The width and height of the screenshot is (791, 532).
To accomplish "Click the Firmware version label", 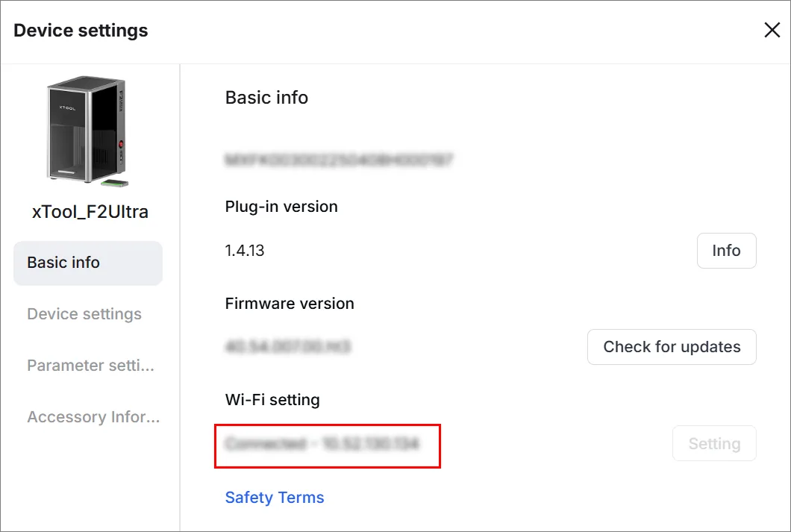I will pyautogui.click(x=290, y=304).
